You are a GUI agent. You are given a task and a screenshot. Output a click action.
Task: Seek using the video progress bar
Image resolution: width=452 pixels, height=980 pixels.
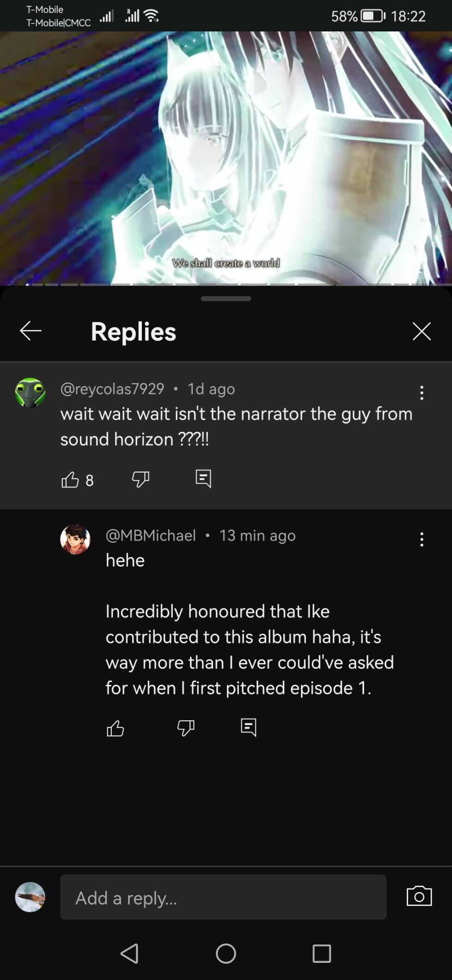pos(226,284)
